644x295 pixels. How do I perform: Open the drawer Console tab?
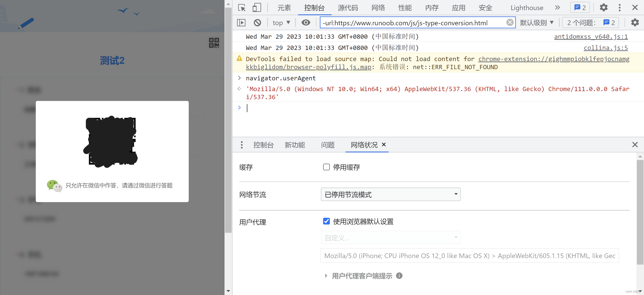click(263, 145)
